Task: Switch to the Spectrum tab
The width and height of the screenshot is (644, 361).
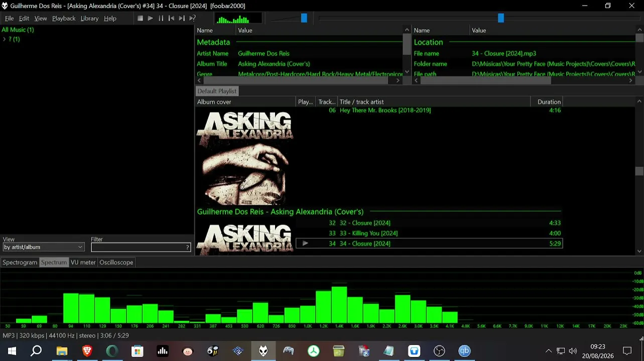Action: coord(54,262)
